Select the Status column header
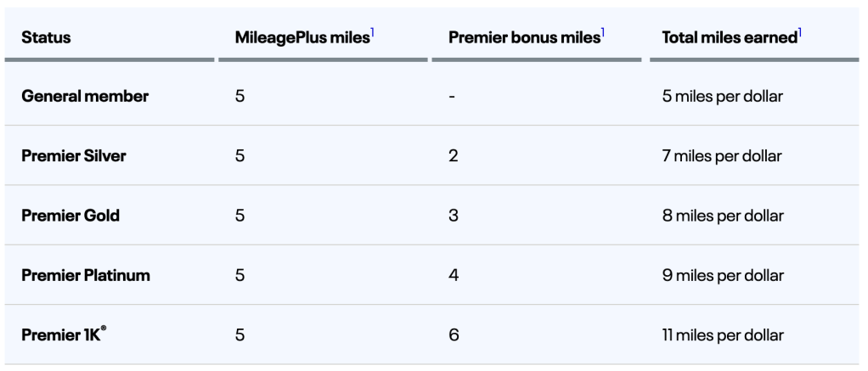This screenshot has width=868, height=371. point(46,38)
